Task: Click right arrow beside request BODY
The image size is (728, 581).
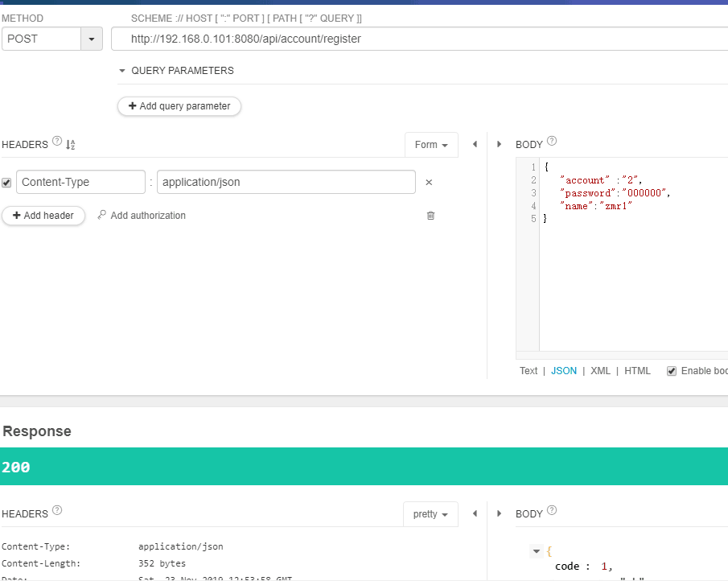Action: (500, 145)
